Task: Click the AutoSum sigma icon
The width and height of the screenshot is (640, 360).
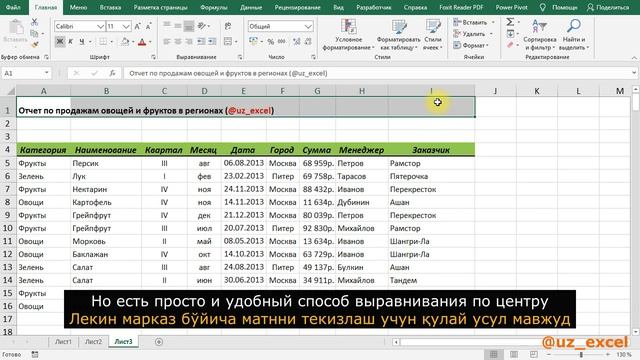Action: coord(510,22)
